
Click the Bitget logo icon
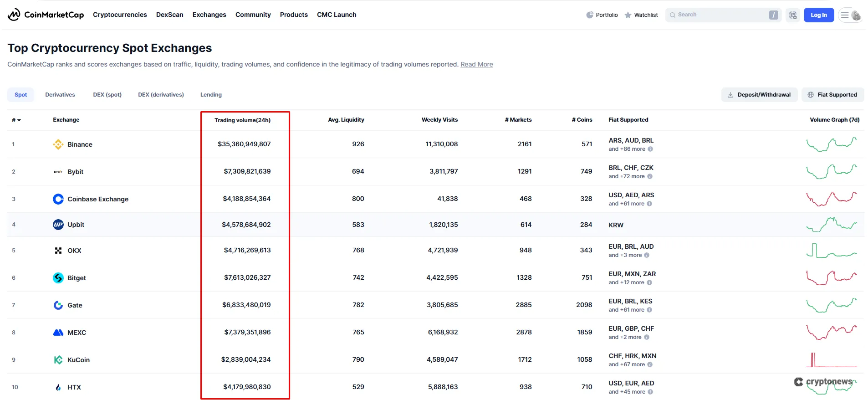[x=58, y=278]
